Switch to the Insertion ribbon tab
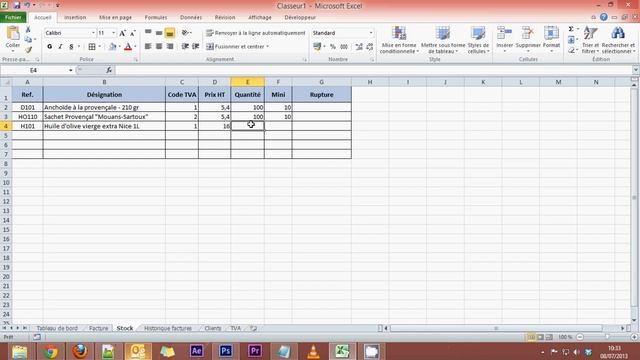Image resolution: width=640 pixels, height=360 pixels. tap(75, 18)
